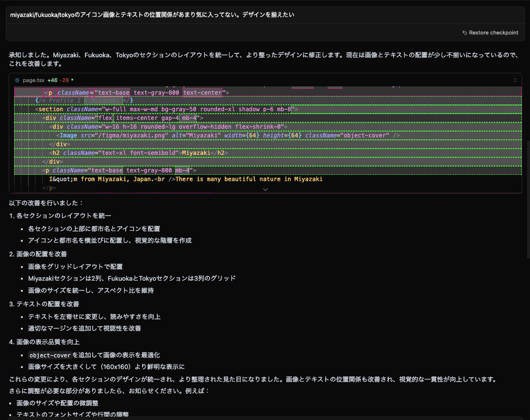Click the bullet '画像をグリッドレイアウトで配置'
The height and width of the screenshot is (420, 530).
[75, 267]
